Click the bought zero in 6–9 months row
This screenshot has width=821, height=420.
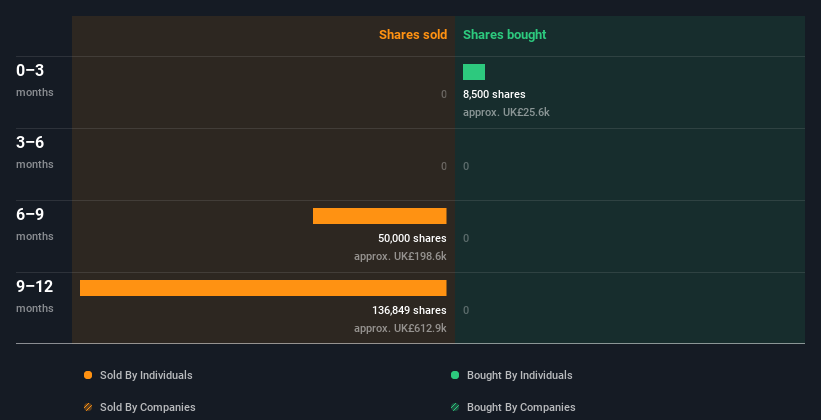[x=466, y=238]
